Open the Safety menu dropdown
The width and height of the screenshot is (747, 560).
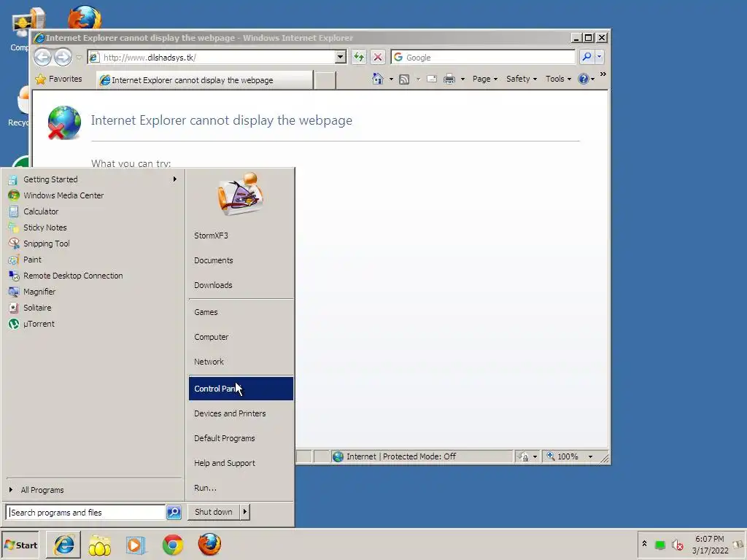coord(521,79)
